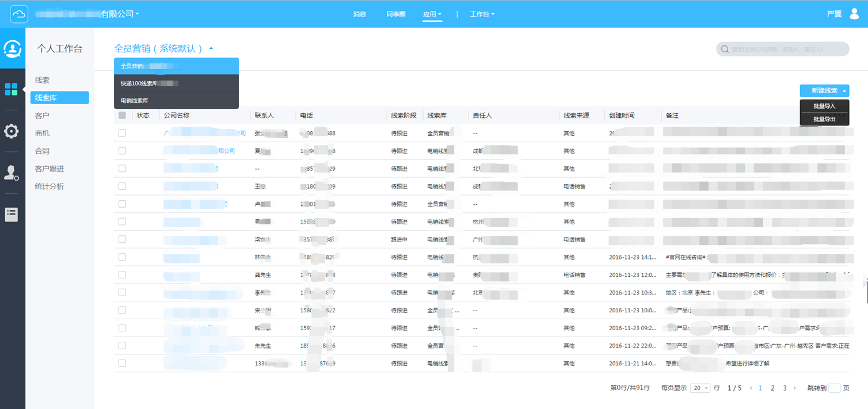Open the 消息 tab in top navigation

(x=359, y=14)
